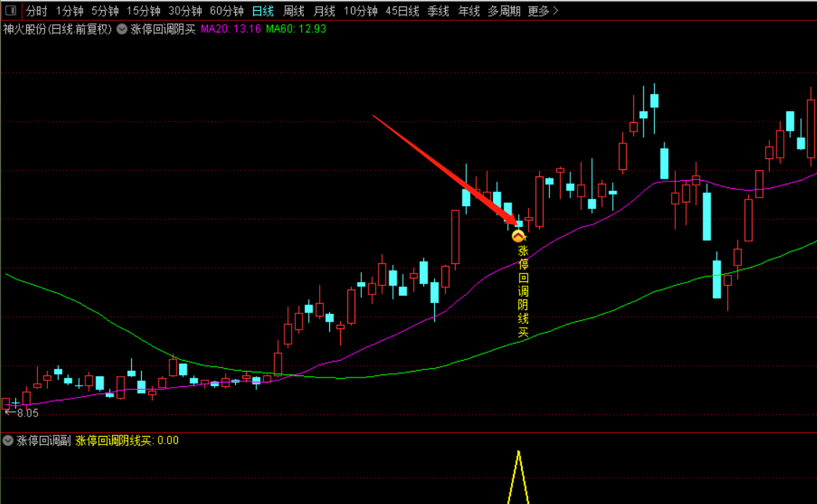Click the MA60: 12.93 value label
Screen dimensions: 817x504
(x=296, y=29)
